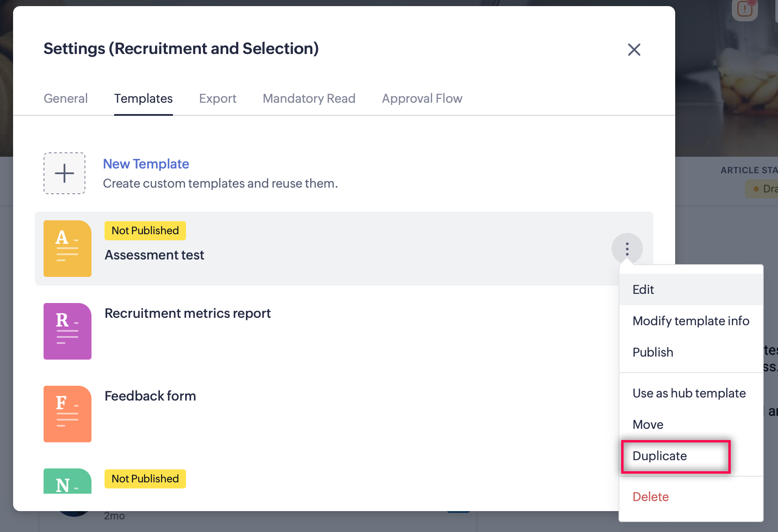Viewport: 778px width, 532px height.
Task: Click the purple Recruitment metrics report icon
Action: pos(68,331)
